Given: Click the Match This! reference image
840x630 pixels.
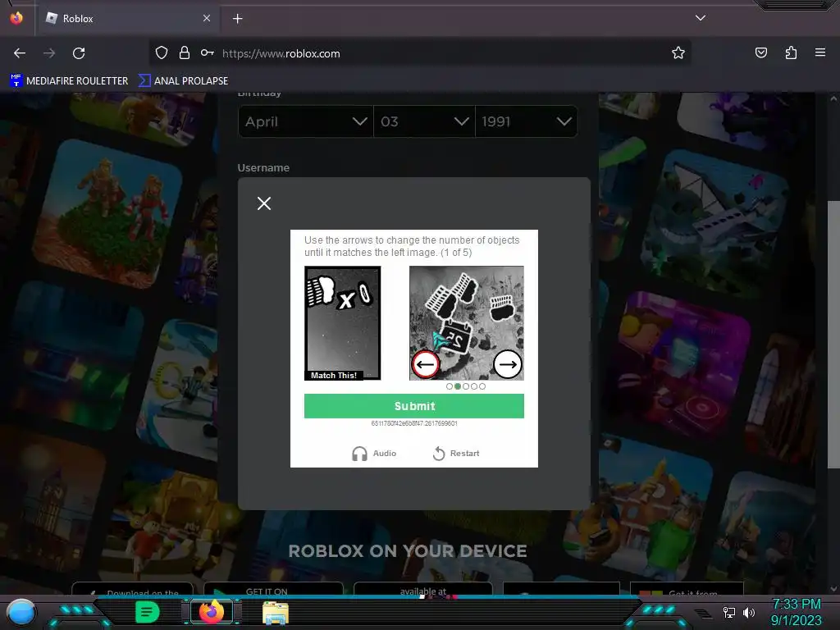Looking at the screenshot, I should pos(342,323).
